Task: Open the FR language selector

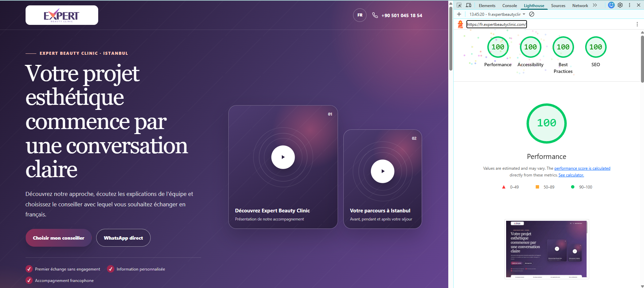Action: 360,15
